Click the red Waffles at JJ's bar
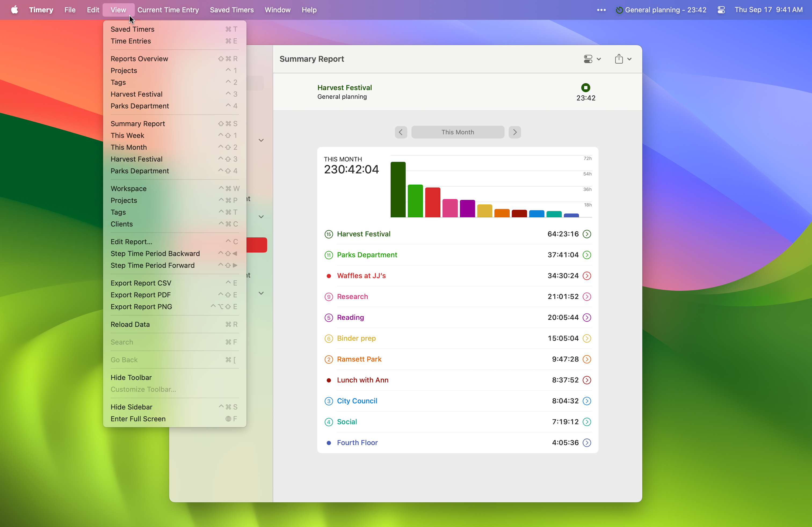Screen dimensions: 812x527 click(x=433, y=203)
